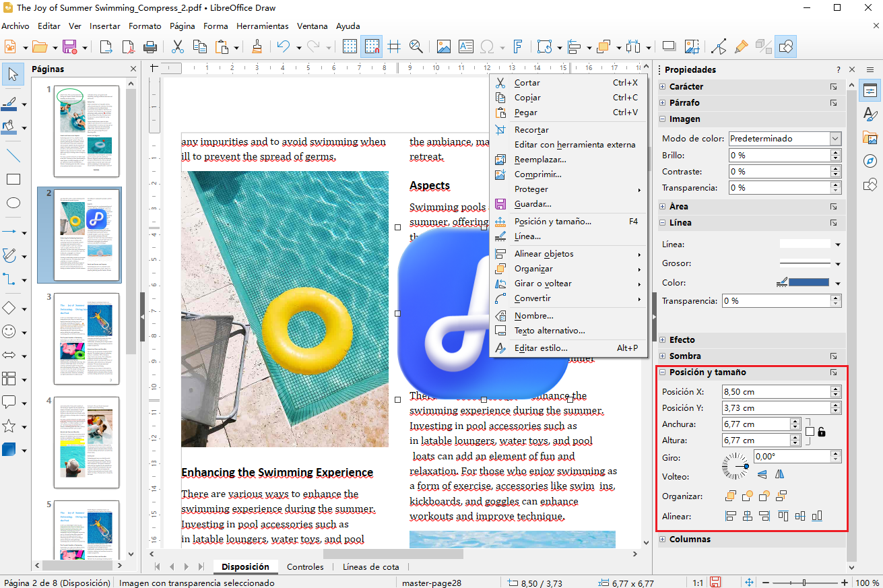Toggle the keep ratio checkbox
The height and width of the screenshot is (588, 883).
[810, 432]
